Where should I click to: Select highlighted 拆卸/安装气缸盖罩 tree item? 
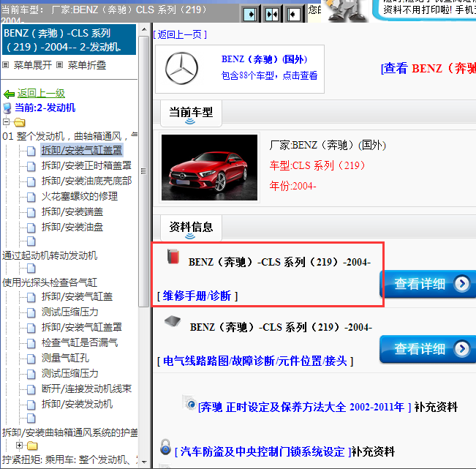tap(82, 151)
